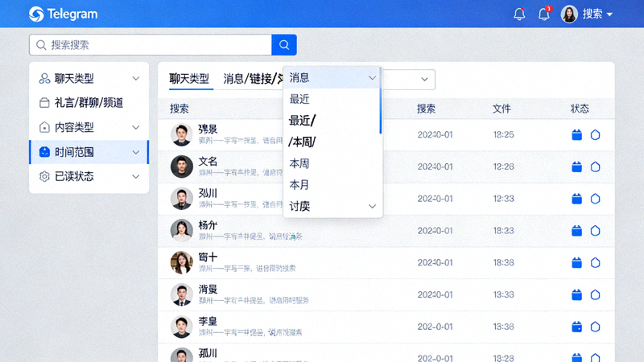Select /本周/ option in dropdown
This screenshot has width=644, height=362.
point(332,142)
